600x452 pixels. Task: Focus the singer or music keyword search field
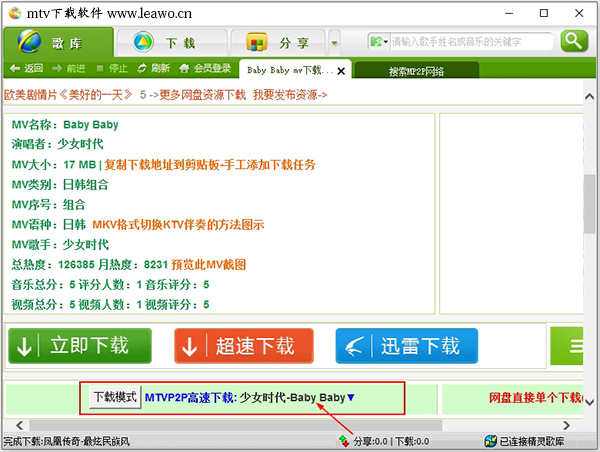(471, 41)
